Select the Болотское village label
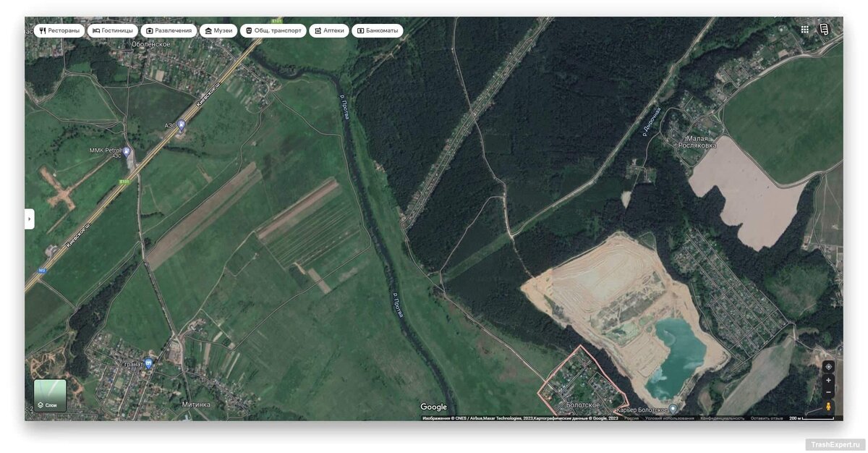Image resolution: width=868 pixels, height=453 pixels. 583,406
